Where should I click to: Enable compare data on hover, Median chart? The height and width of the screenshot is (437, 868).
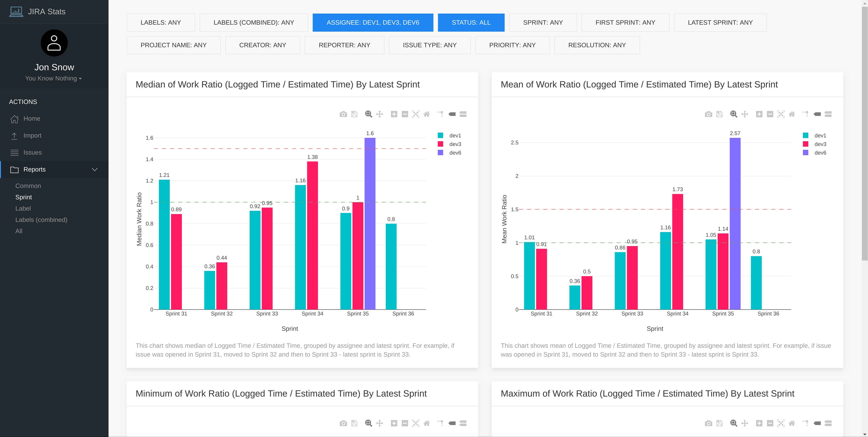click(463, 114)
